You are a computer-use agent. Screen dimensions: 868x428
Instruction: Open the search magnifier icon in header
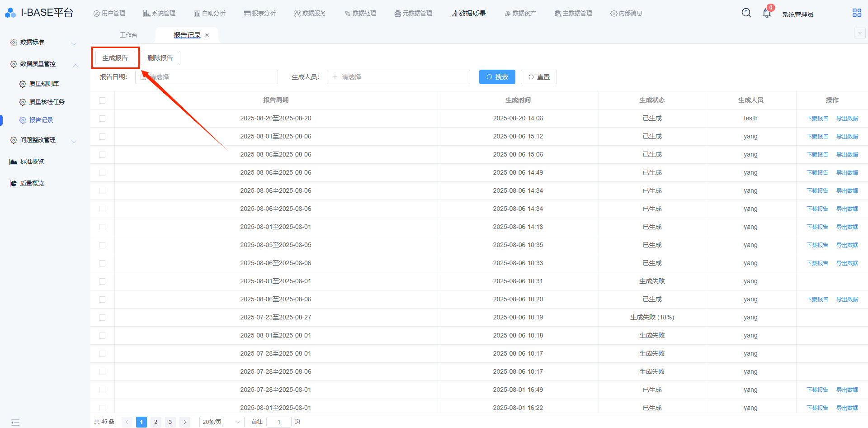pos(746,13)
